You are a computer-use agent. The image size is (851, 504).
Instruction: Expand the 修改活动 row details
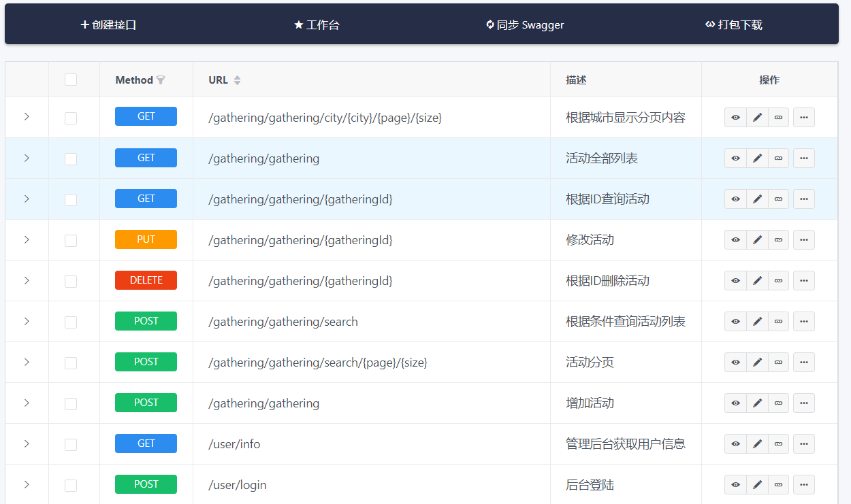click(27, 239)
